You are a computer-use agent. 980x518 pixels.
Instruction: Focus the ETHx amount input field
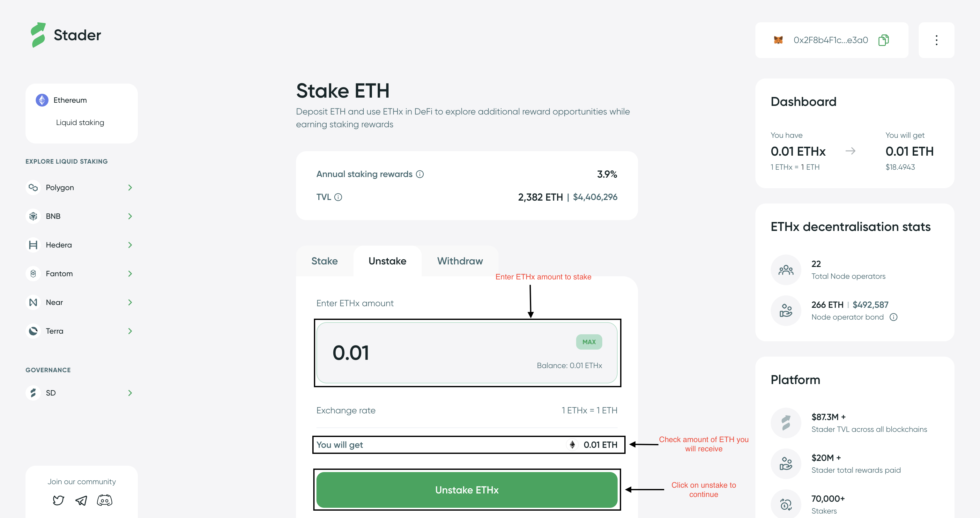(437, 353)
